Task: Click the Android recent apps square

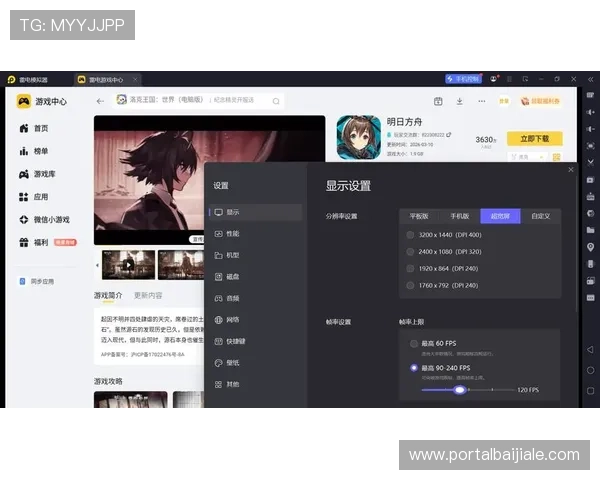Action: point(590,391)
